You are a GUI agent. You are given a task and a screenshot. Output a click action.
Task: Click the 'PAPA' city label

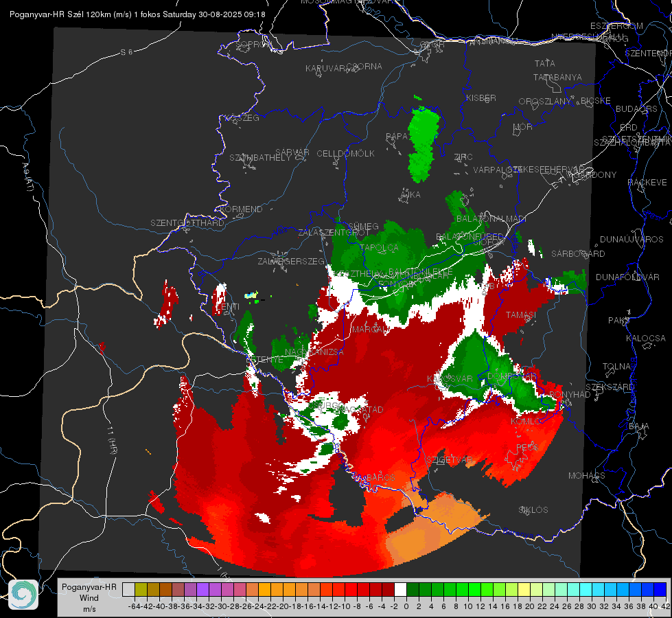[397, 137]
